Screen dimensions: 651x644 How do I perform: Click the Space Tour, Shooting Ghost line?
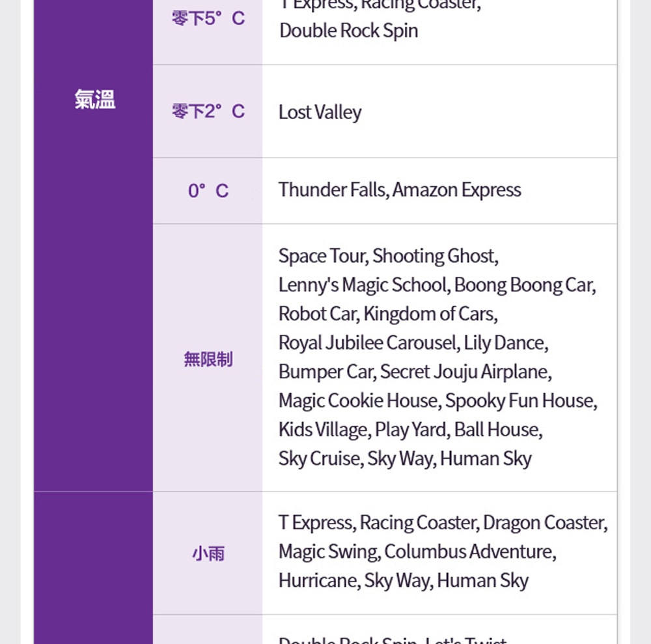tap(389, 256)
